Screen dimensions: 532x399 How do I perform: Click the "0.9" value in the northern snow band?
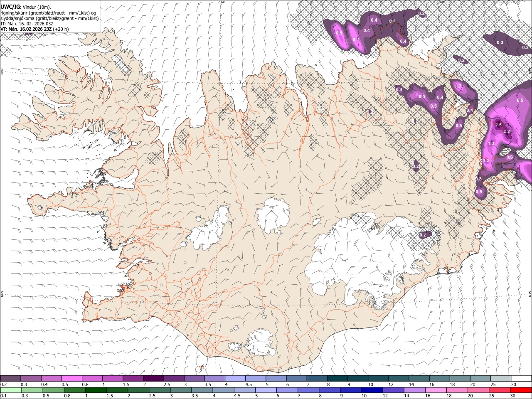[339, 33]
